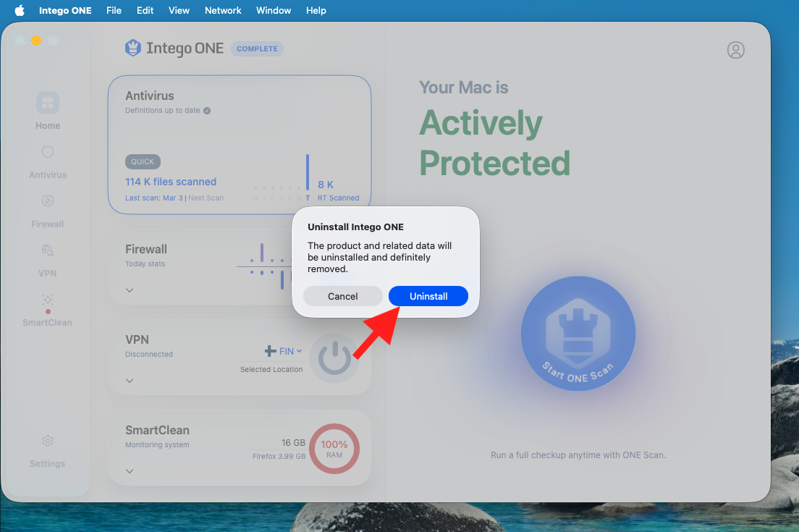The height and width of the screenshot is (532, 799).
Task: Start the ONE Scan round button
Action: (578, 334)
